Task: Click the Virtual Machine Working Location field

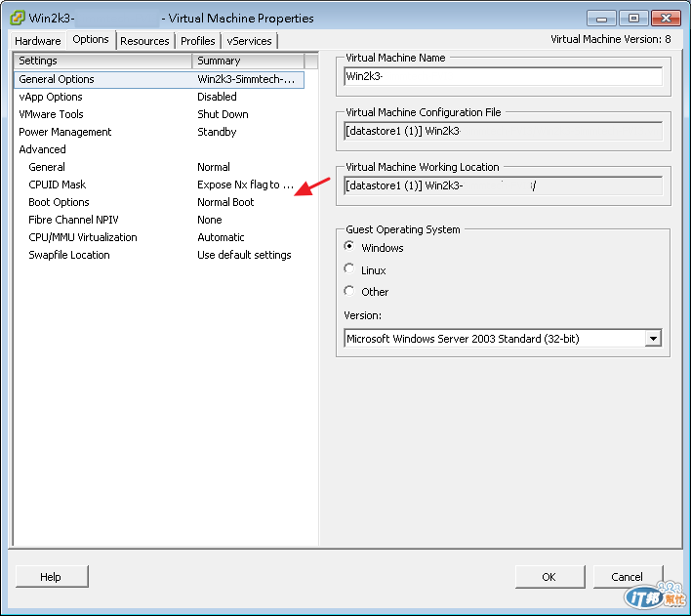Action: point(503,185)
